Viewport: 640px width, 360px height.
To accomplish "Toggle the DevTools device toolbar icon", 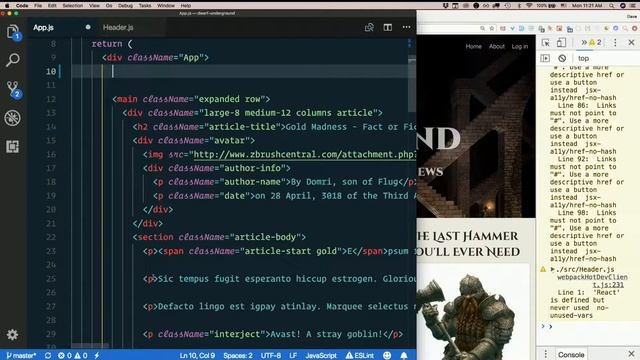I will click(x=562, y=42).
